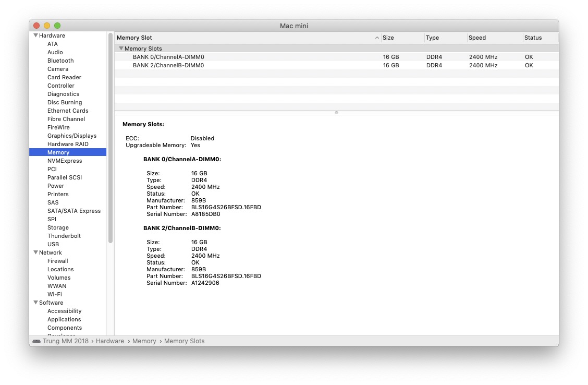Select the Network category heading
The image size is (588, 385).
pyautogui.click(x=50, y=252)
